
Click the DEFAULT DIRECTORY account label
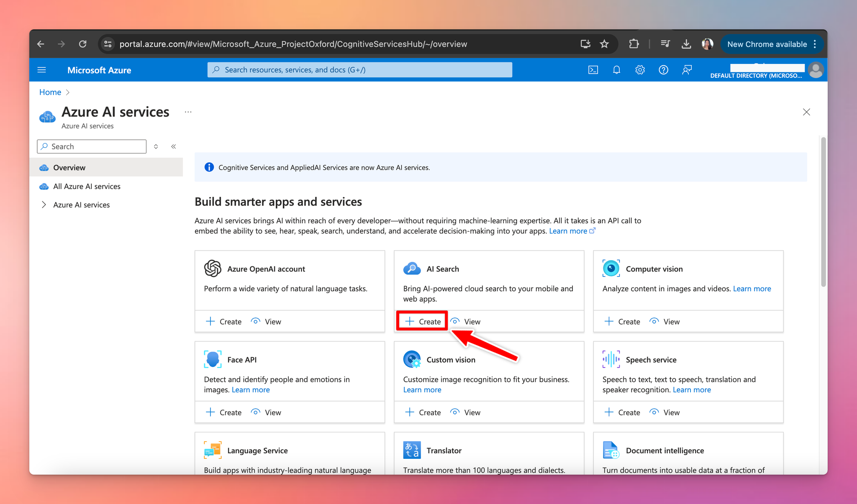click(x=756, y=76)
